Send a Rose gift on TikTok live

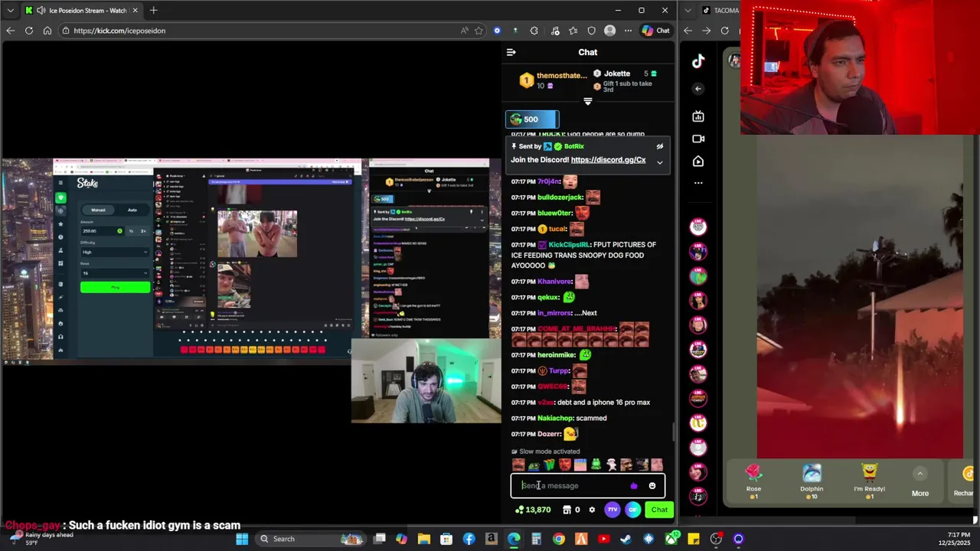point(753,482)
